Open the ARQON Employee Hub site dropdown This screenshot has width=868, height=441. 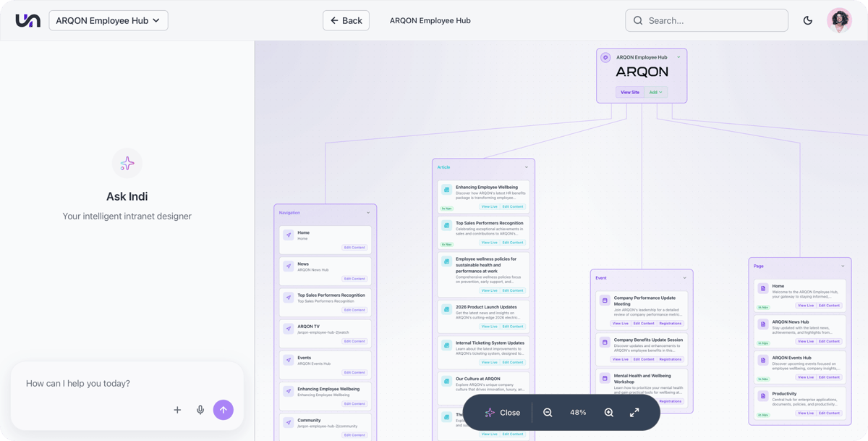click(x=109, y=20)
